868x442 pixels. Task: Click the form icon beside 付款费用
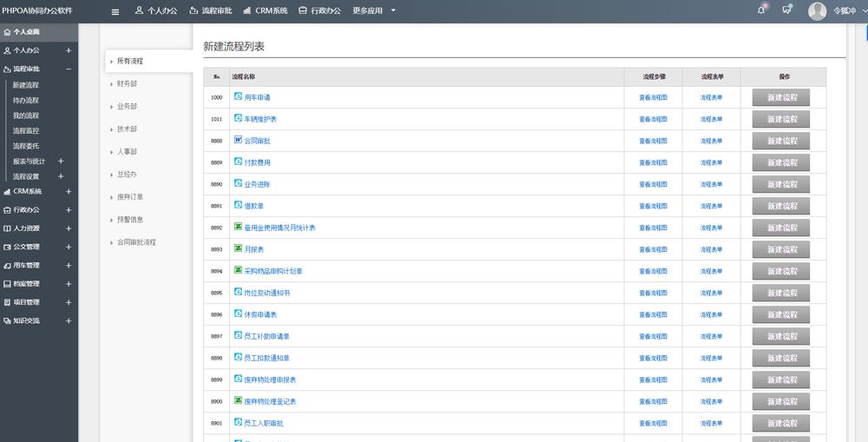click(238, 162)
